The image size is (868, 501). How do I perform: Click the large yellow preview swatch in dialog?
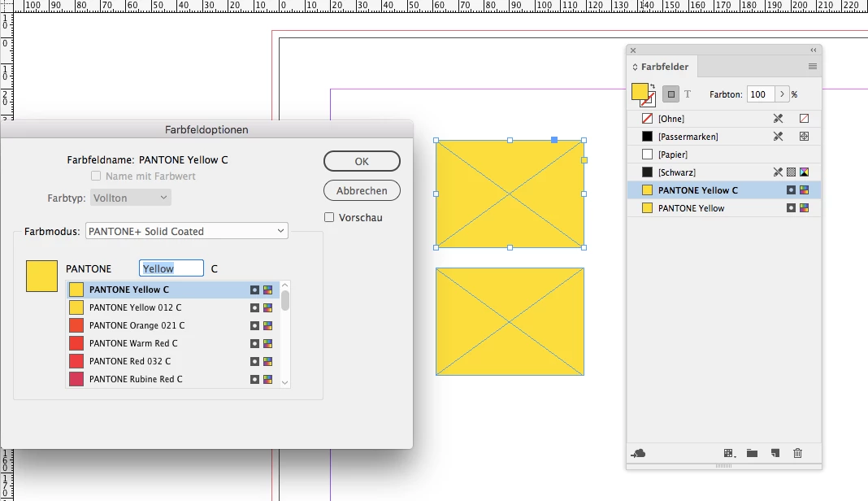pos(42,276)
